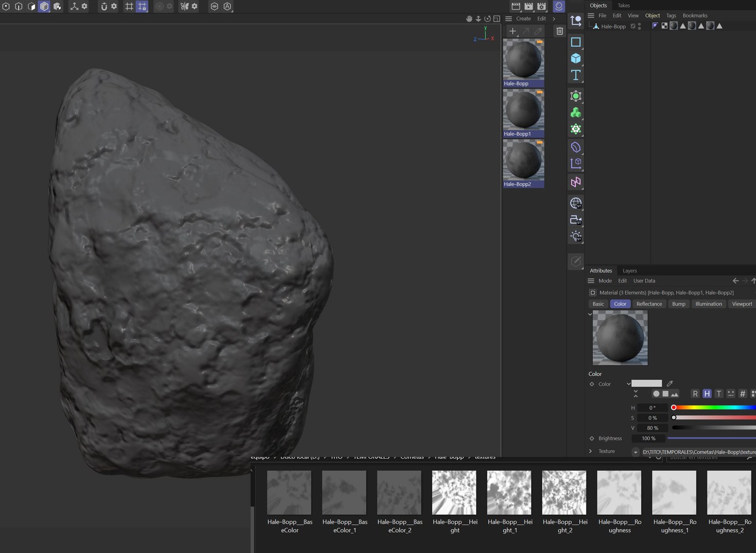756x553 pixels.
Task: Select the blue Cube primitive icon
Action: pos(576,58)
